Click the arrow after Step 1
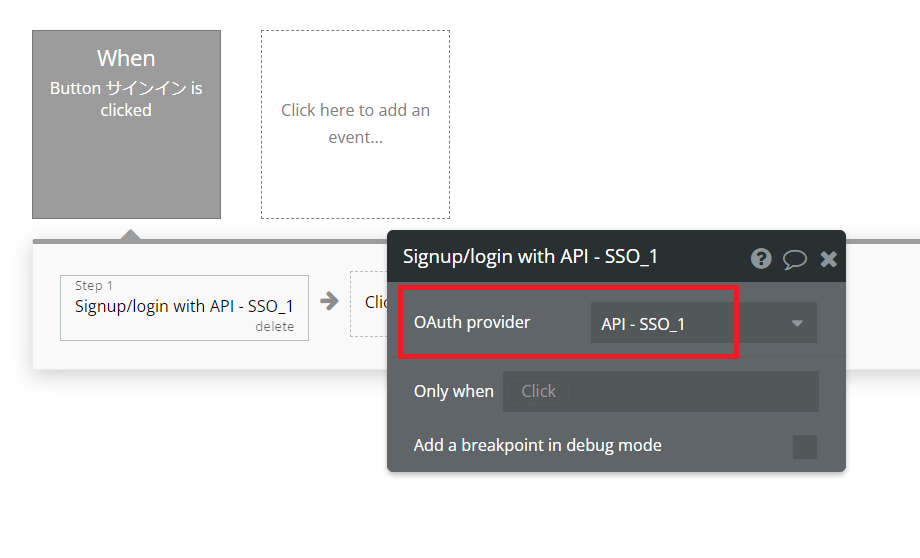Image resolution: width=920 pixels, height=558 pixels. (x=329, y=301)
